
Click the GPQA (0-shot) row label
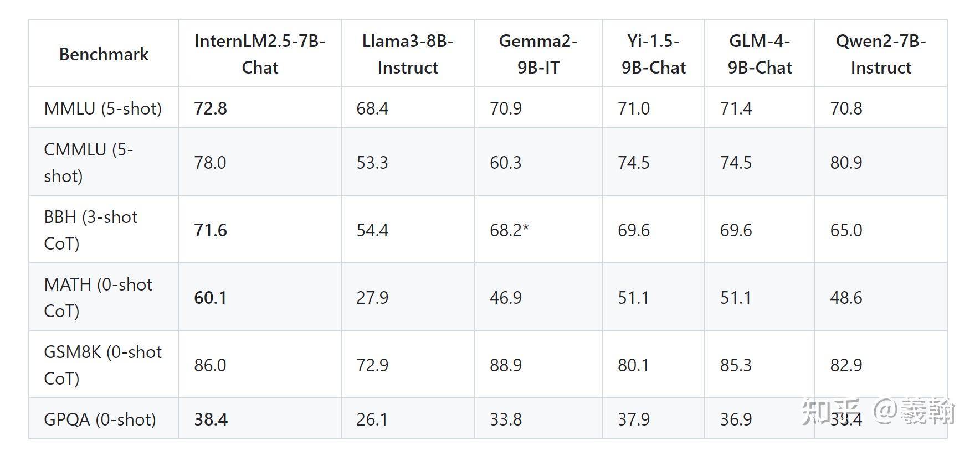[100, 419]
